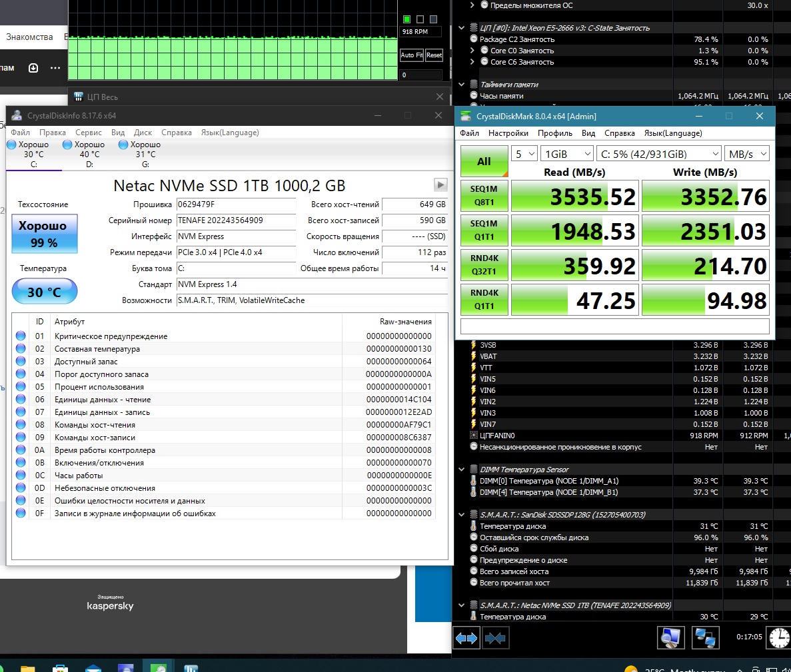The height and width of the screenshot is (672, 791).
Task: Run the SEQ1M Q1T1 test
Action: click(x=484, y=230)
